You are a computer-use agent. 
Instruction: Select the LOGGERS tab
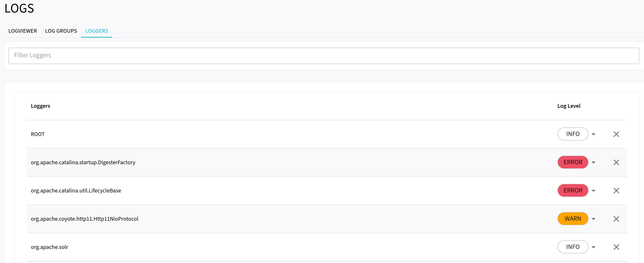[x=97, y=31]
